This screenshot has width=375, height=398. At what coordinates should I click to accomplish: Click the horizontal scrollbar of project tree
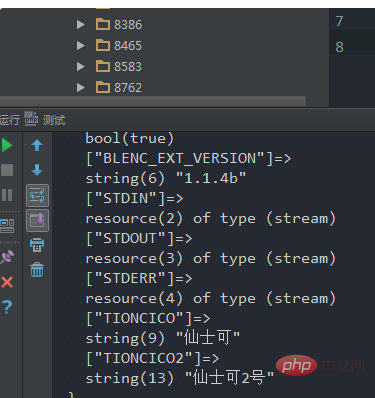152,101
